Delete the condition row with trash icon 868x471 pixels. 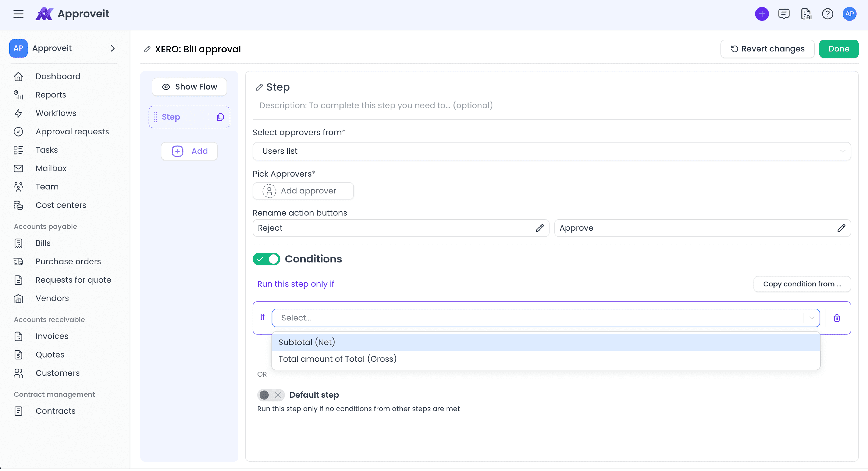[837, 318]
